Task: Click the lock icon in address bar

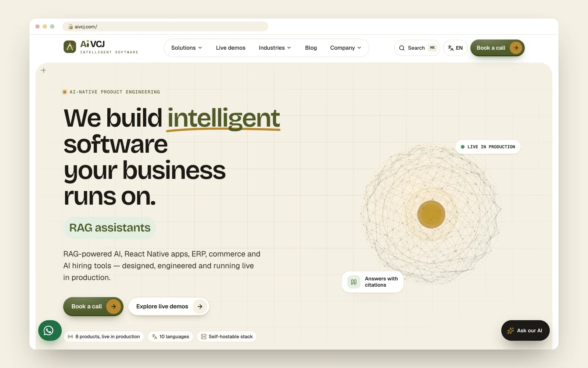Action: (71, 26)
